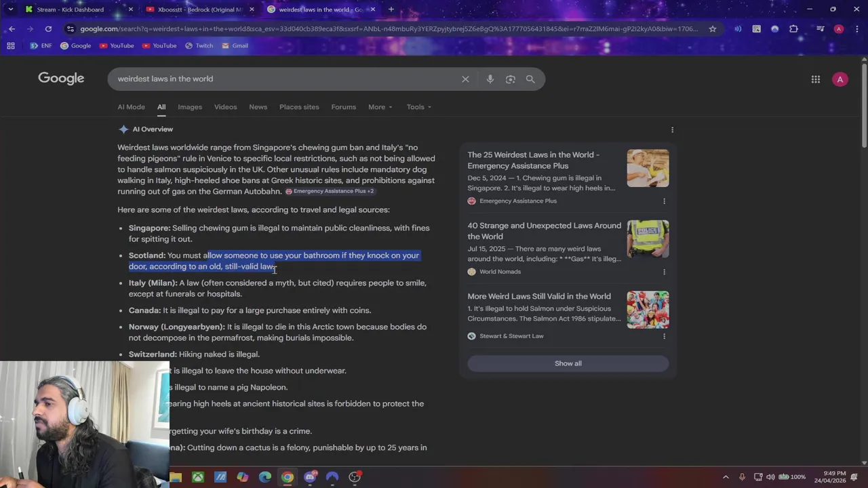The width and height of the screenshot is (868, 488).
Task: Open the bookmarks bar apps grid icon
Action: pos(11,45)
